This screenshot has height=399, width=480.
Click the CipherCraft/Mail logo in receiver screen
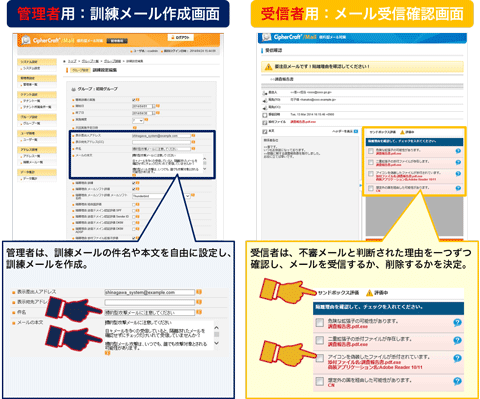(289, 37)
